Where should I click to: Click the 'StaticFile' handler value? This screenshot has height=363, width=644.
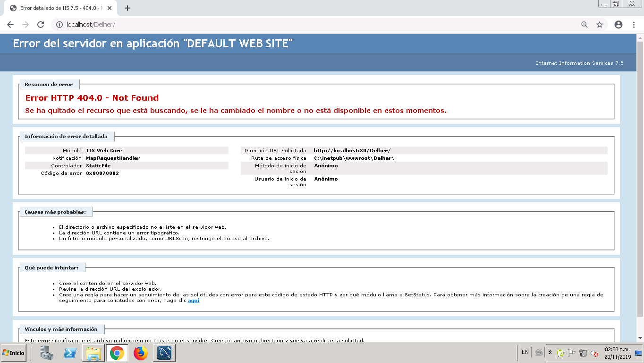coord(98,166)
